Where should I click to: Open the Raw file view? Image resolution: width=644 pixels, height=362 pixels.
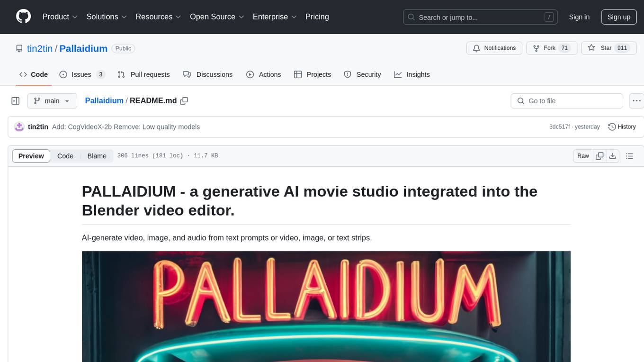click(x=583, y=156)
